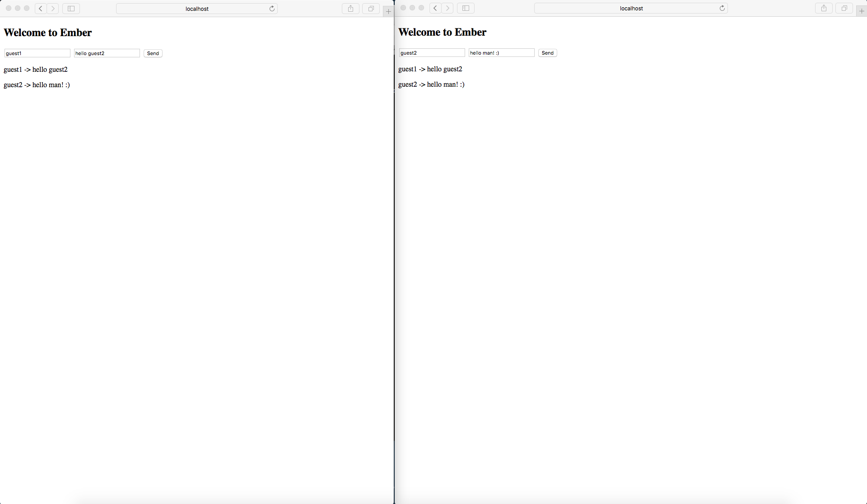Image resolution: width=867 pixels, height=504 pixels.
Task: Focus the guest1 username field
Action: [37, 53]
